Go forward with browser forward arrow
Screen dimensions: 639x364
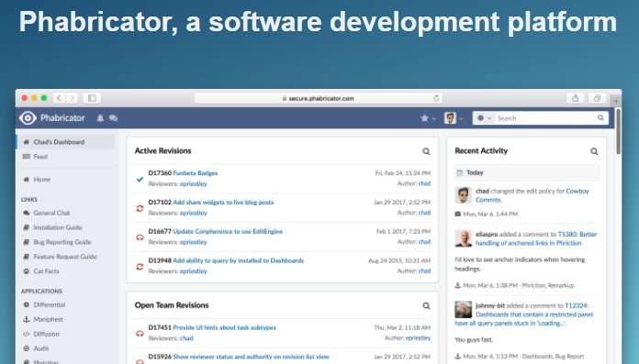[x=72, y=98]
